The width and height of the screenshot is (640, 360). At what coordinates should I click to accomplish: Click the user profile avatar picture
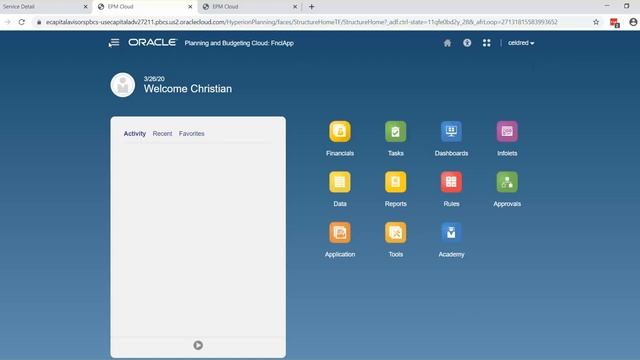(x=123, y=85)
